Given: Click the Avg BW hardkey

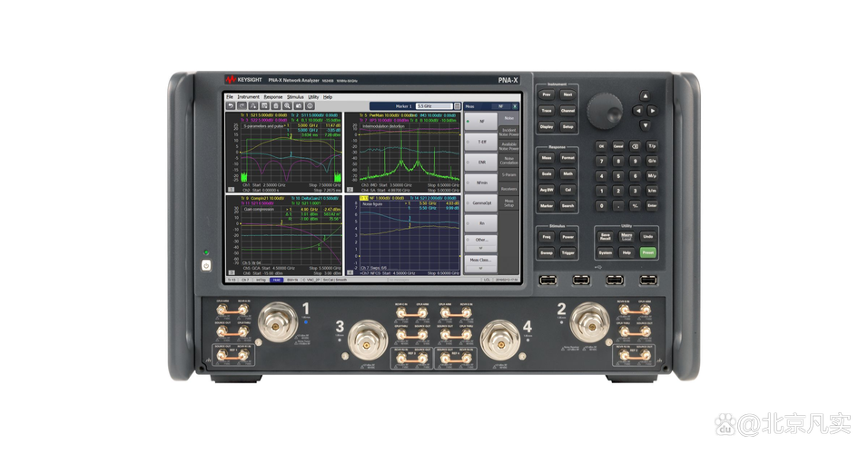Looking at the screenshot, I should [x=547, y=190].
